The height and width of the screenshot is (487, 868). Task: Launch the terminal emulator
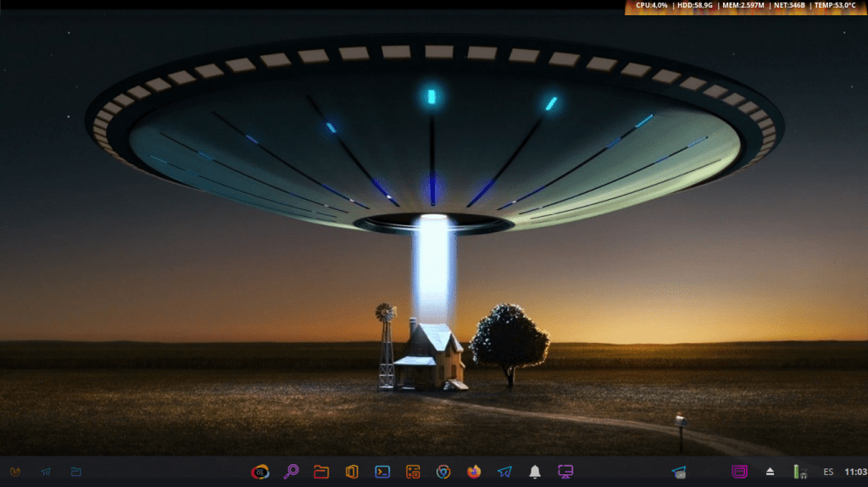(382, 472)
